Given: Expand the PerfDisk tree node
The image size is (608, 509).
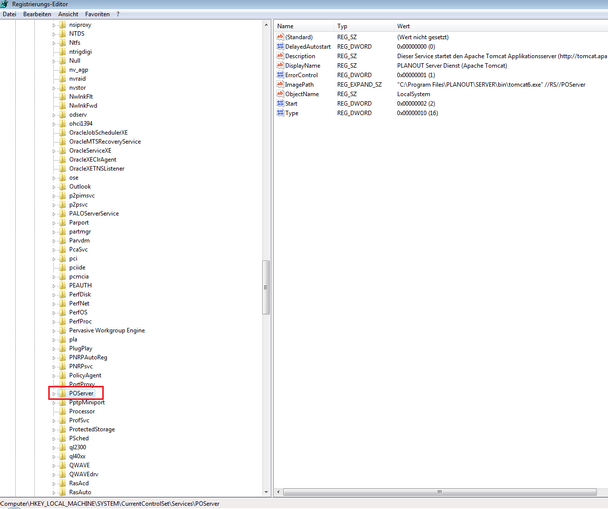Looking at the screenshot, I should (54, 295).
